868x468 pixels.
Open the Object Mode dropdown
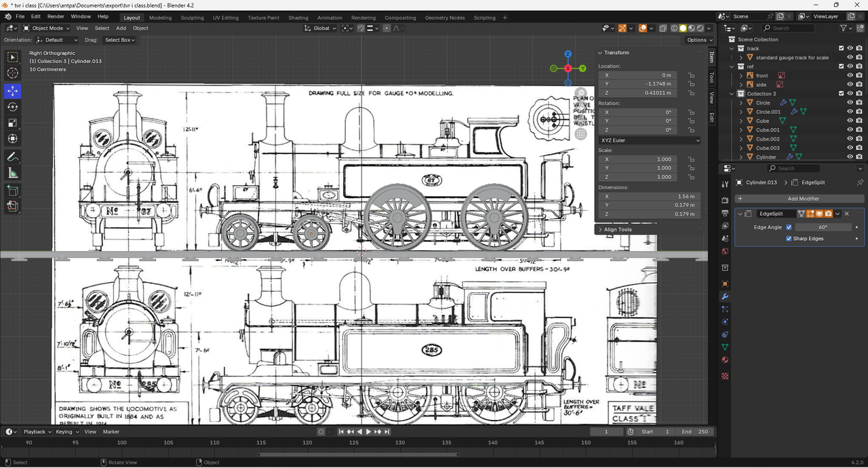click(x=45, y=28)
